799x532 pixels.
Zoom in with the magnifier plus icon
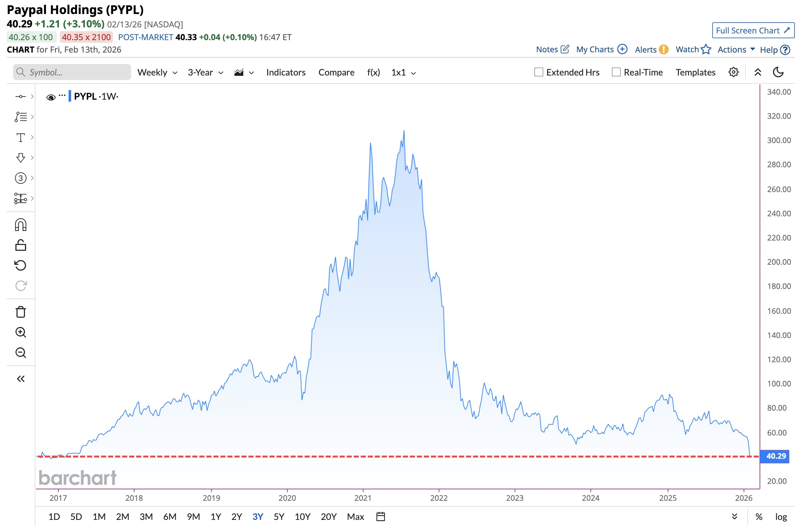[x=20, y=333]
